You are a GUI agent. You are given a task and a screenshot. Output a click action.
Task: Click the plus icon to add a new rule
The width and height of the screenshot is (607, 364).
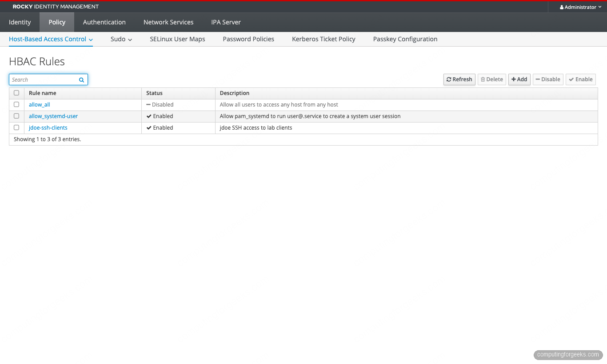tap(514, 79)
